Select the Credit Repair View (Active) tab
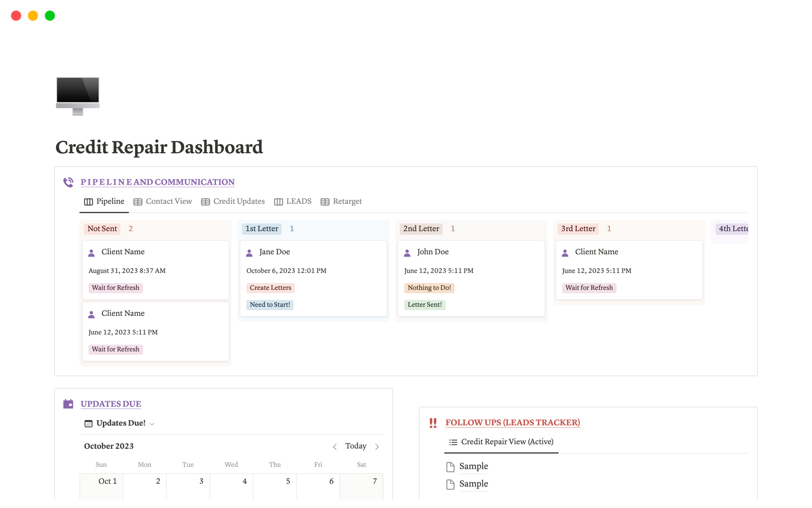 coord(501,442)
